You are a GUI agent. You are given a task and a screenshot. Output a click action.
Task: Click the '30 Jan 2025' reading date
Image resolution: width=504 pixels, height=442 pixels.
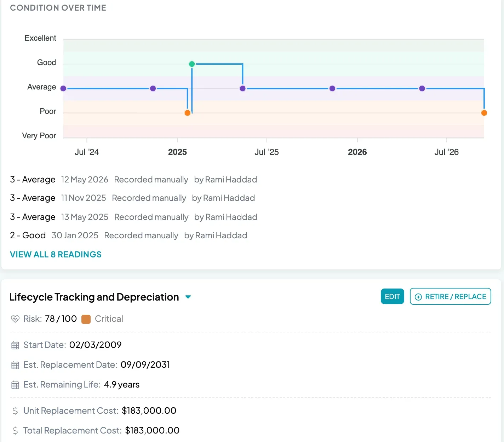(75, 235)
